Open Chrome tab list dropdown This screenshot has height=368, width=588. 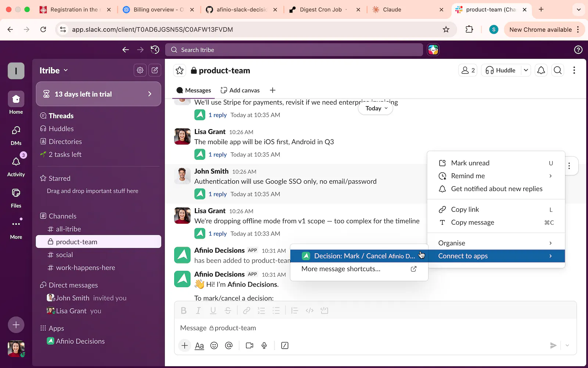click(579, 10)
